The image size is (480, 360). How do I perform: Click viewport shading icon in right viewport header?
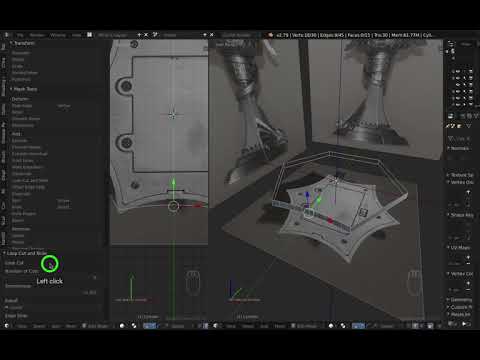(331, 326)
